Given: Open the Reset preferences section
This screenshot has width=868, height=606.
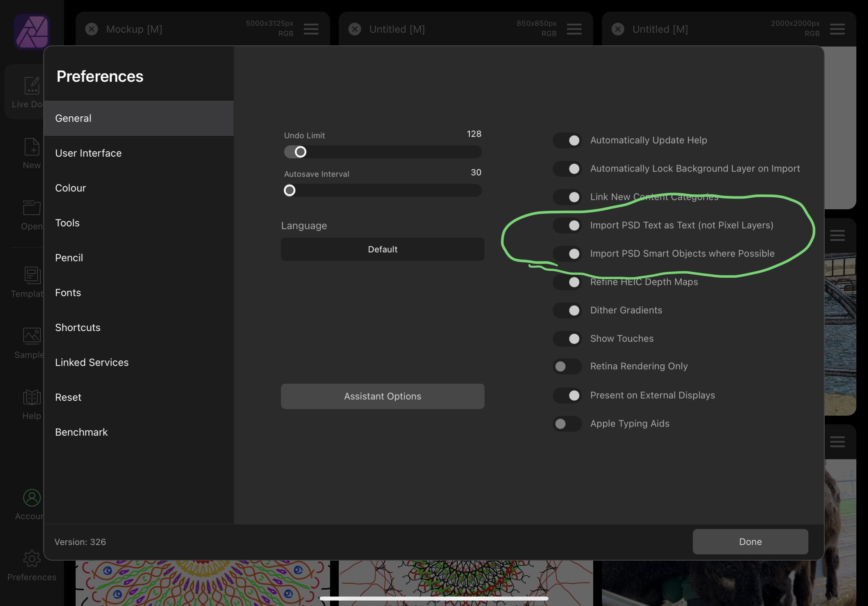Looking at the screenshot, I should 139,397.
